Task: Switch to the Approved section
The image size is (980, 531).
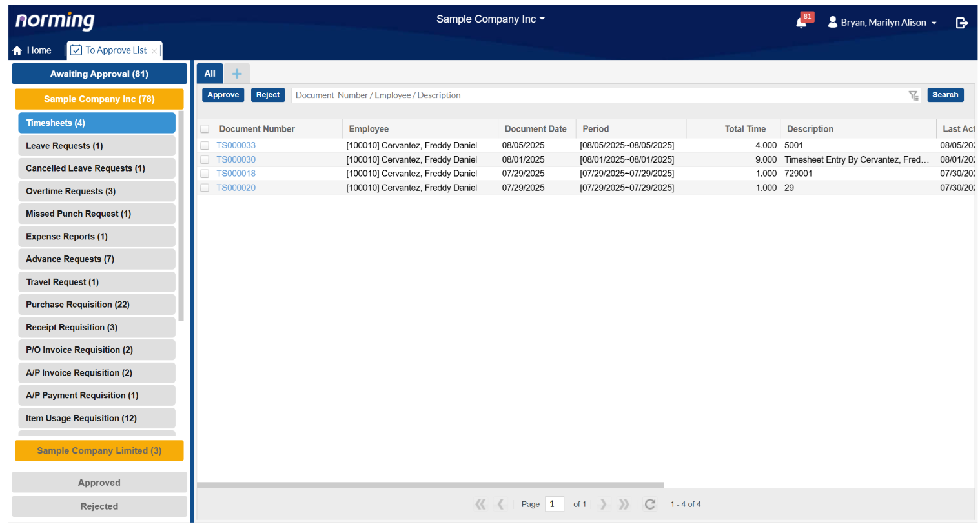Action: [99, 483]
